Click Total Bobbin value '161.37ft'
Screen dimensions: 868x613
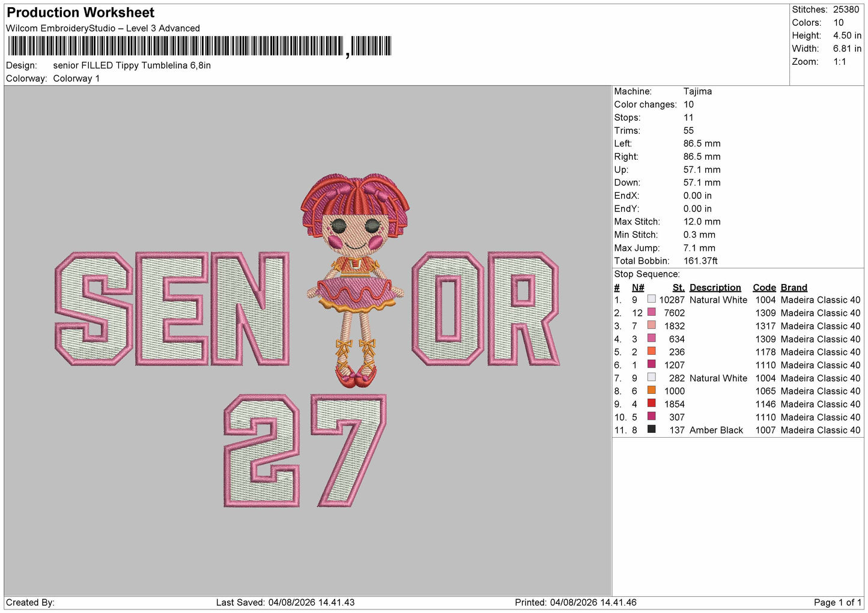point(700,261)
